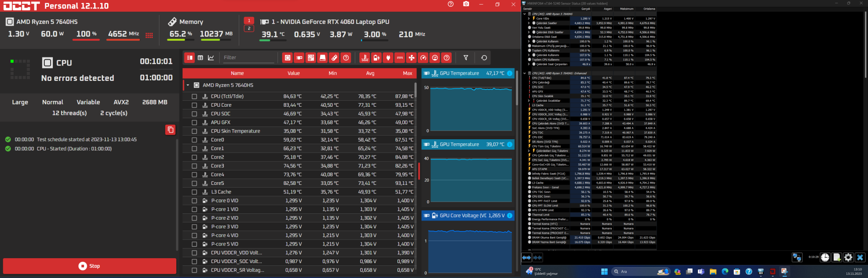The image size is (868, 278).
Task: Collapse the CPU [#0] Enhanced group in HWiNFO
Action: click(524, 73)
